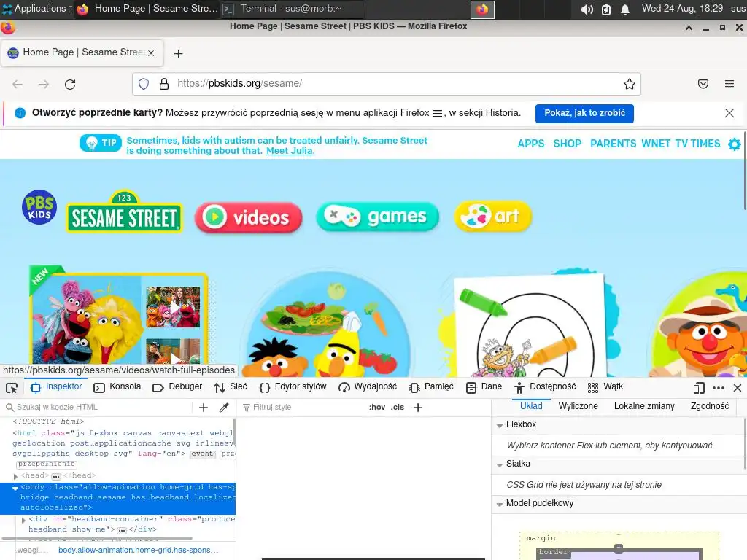Add a new style rule with plus icon
747x560 pixels.
[418, 408]
